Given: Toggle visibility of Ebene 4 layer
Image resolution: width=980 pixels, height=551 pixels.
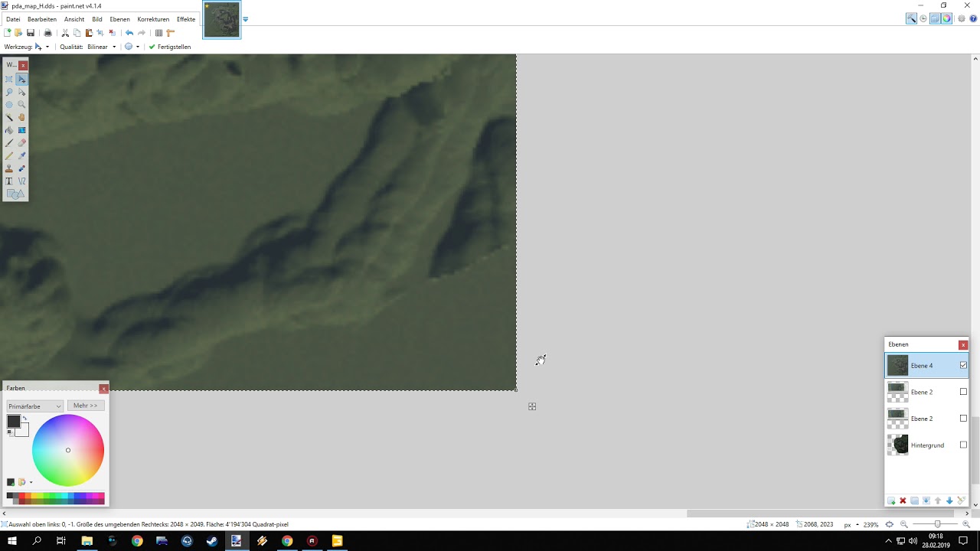Looking at the screenshot, I should click(963, 365).
